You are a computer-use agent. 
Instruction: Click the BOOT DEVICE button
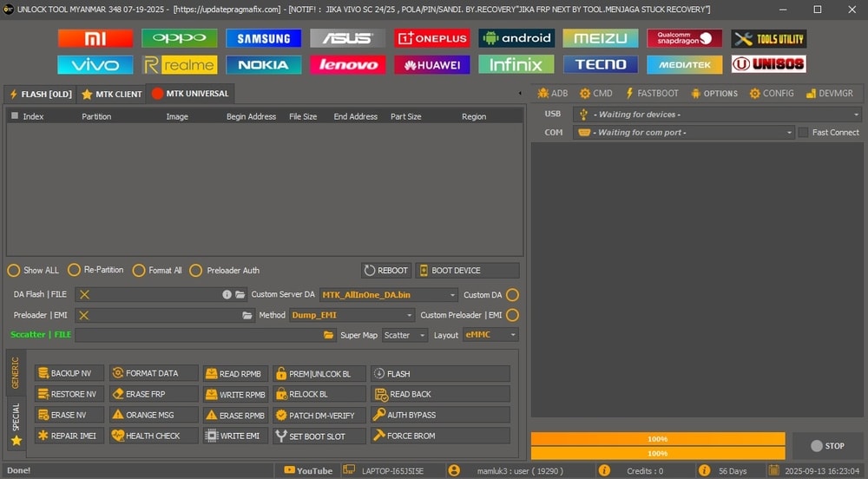coord(467,271)
